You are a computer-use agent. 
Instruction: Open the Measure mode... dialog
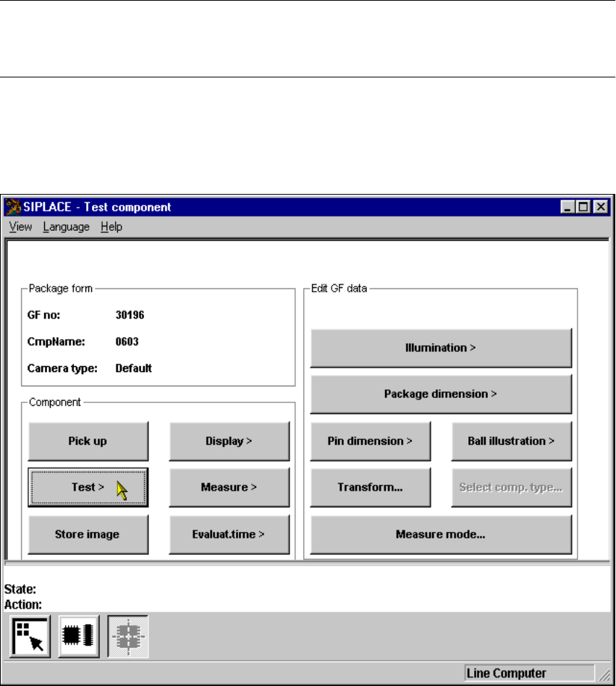click(x=441, y=534)
